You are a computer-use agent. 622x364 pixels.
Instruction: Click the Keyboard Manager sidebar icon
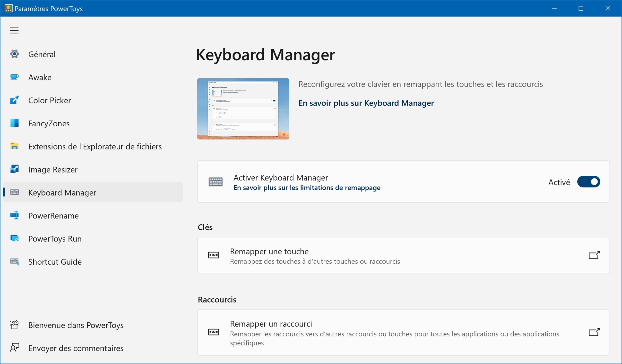pyautogui.click(x=15, y=192)
